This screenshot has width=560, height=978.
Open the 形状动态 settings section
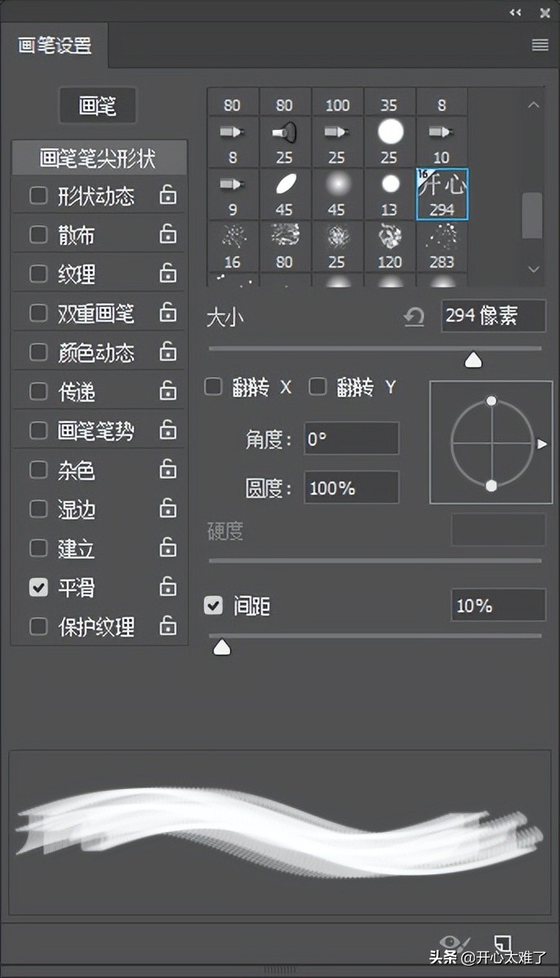pos(96,196)
